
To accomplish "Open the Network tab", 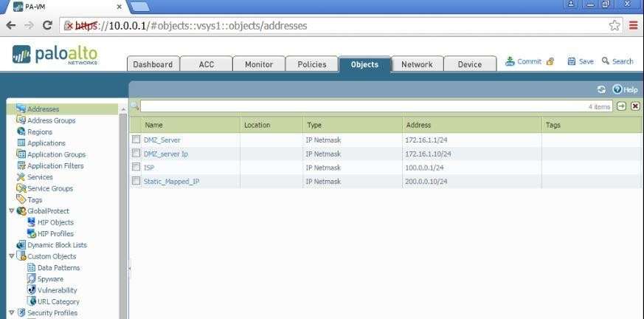I will point(416,64).
